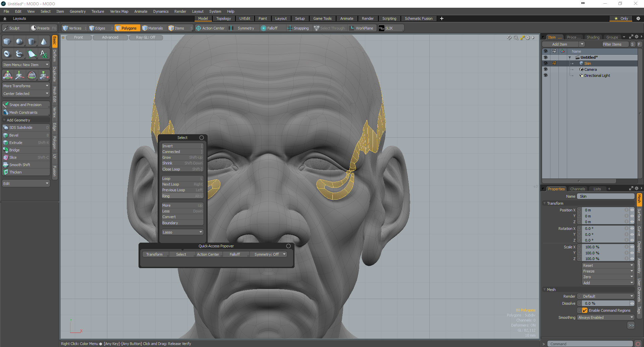Activate the Pen polygon tool
Screen dimensions: 644x347
pos(32,54)
